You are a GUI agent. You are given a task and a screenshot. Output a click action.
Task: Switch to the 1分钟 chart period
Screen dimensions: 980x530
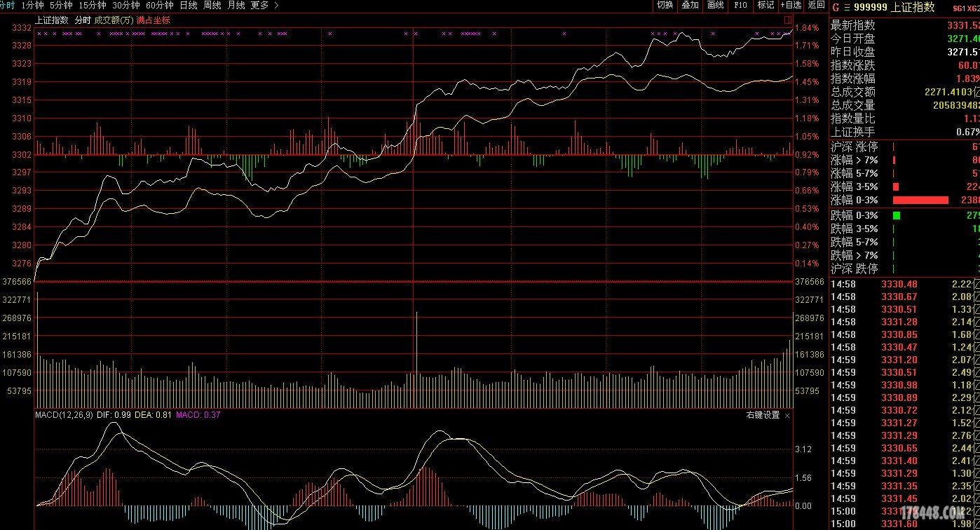(32, 5)
